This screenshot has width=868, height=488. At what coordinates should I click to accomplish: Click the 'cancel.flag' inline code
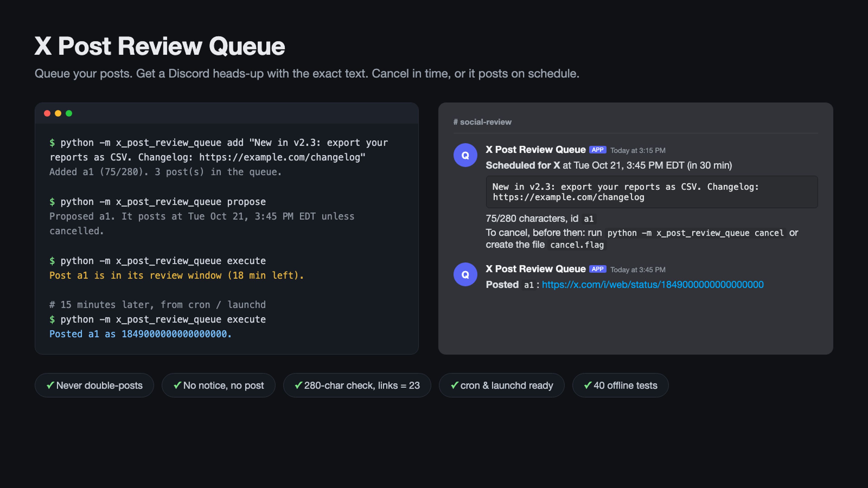pyautogui.click(x=577, y=245)
